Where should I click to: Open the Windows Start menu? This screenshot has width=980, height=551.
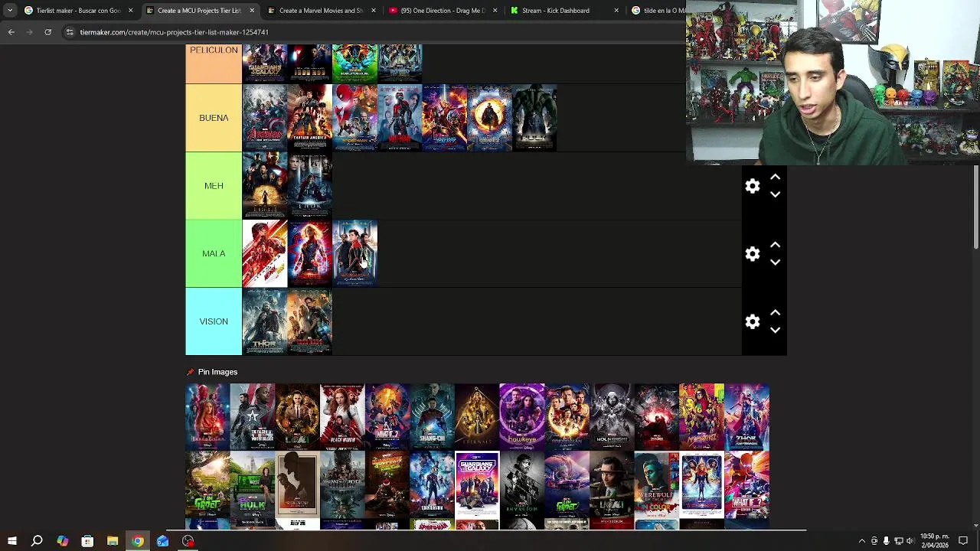(x=12, y=541)
